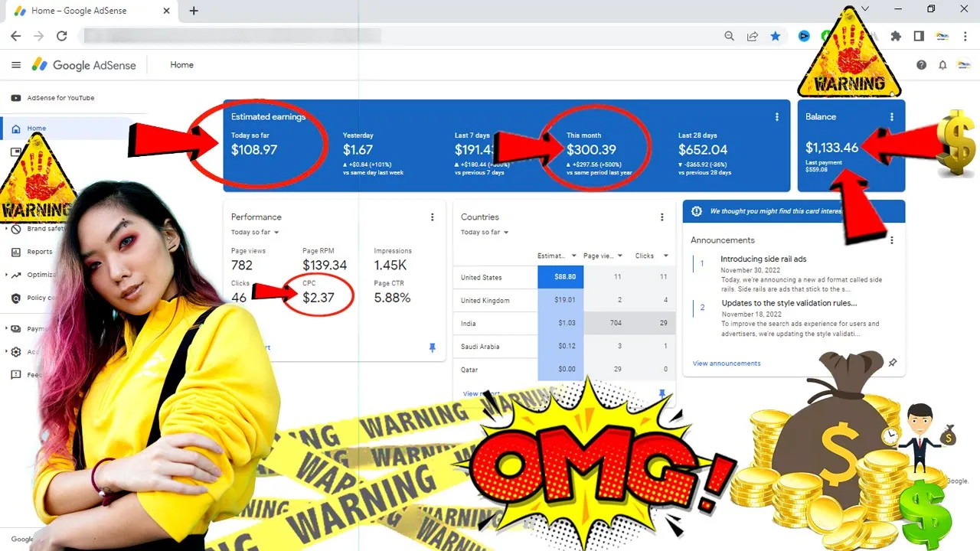
Task: Open the notifications bell in AdSense header
Action: pos(942,65)
